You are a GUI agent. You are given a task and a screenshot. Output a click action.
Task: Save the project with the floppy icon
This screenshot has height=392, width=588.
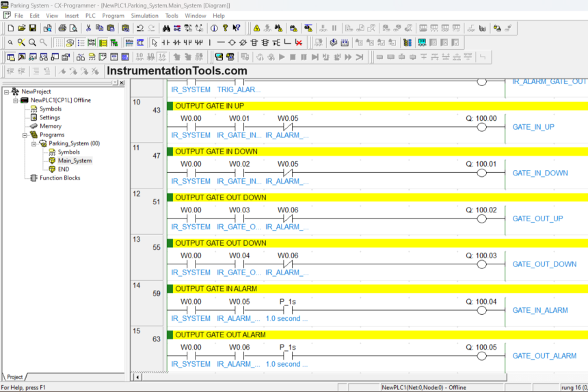click(x=33, y=28)
